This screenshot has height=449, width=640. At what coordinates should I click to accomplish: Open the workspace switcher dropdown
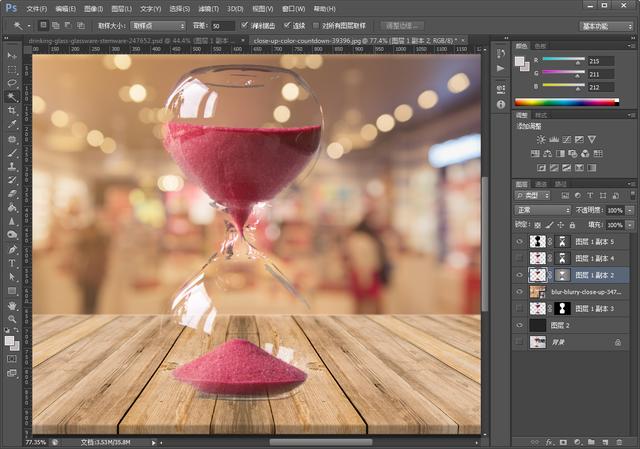tap(606, 26)
